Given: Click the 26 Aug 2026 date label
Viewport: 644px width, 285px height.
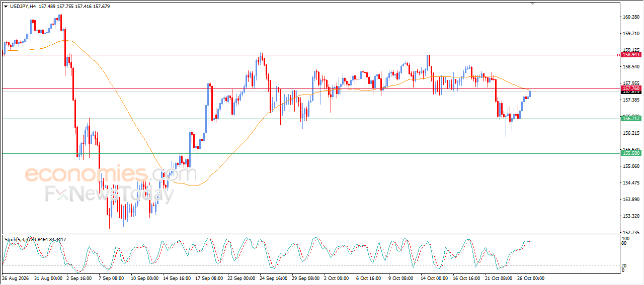Looking at the screenshot, I should (15, 278).
